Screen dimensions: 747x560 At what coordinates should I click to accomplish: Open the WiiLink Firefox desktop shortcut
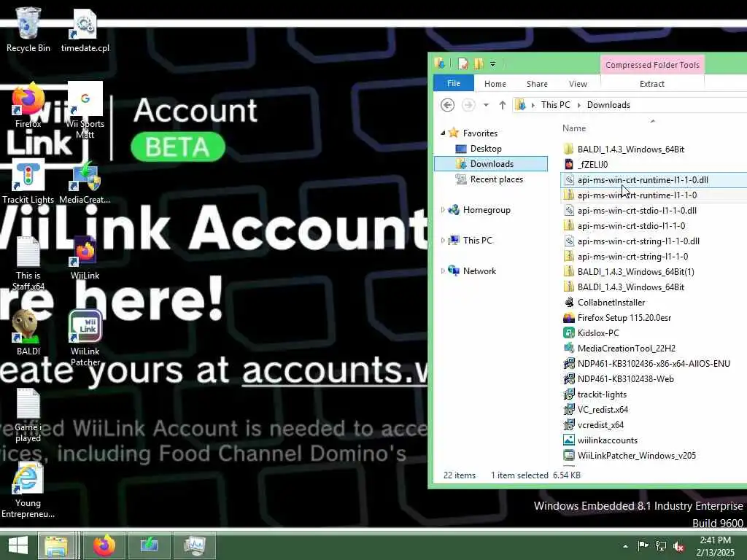tap(85, 258)
